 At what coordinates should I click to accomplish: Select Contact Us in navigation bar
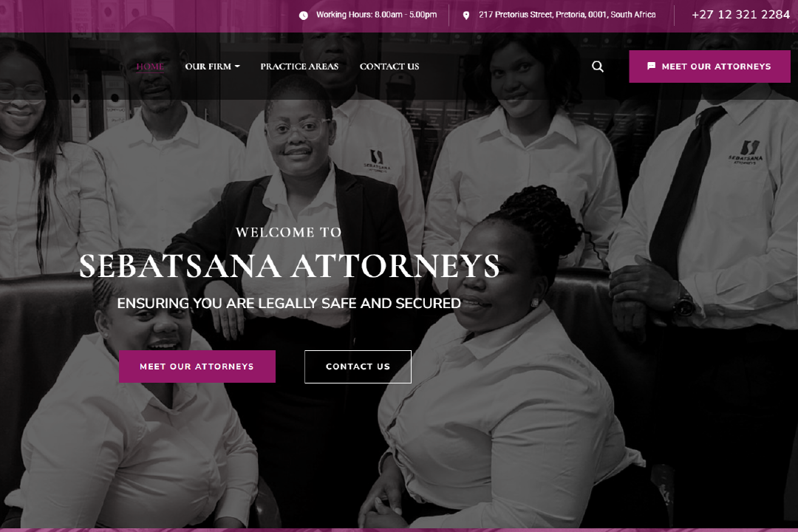click(x=389, y=66)
